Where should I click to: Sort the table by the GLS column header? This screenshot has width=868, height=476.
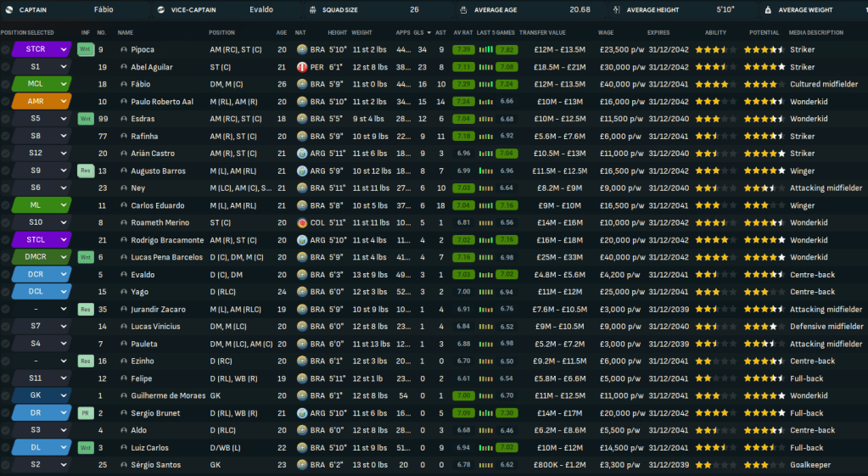tap(419, 32)
